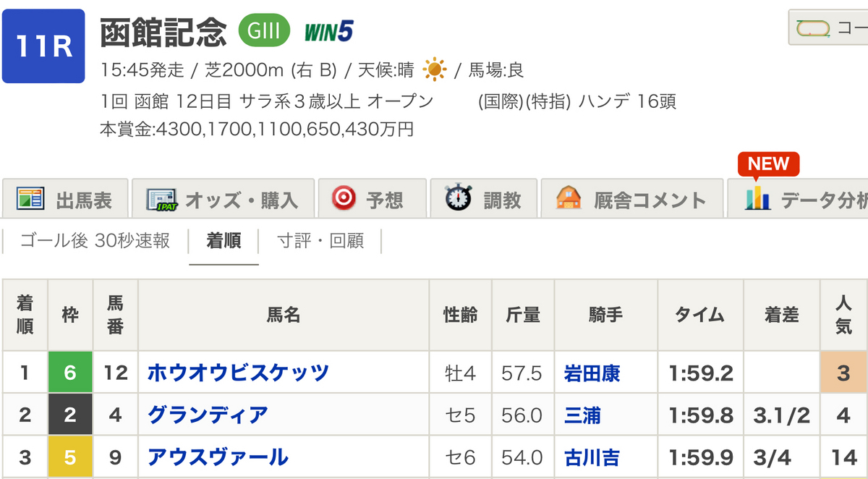Click the stopwatch 調教 icon
This screenshot has height=479, width=868.
pos(459,198)
